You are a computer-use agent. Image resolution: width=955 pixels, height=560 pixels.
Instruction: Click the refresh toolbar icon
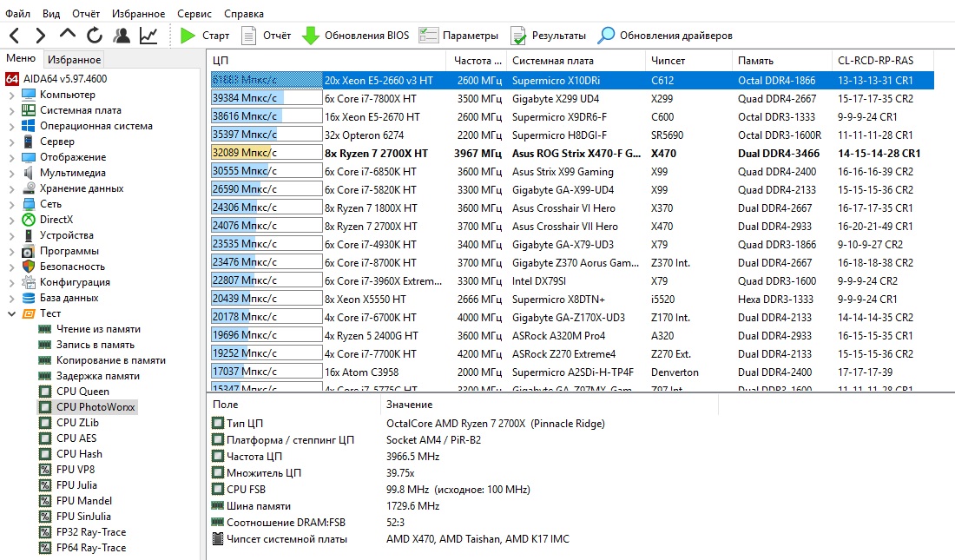pos(95,36)
